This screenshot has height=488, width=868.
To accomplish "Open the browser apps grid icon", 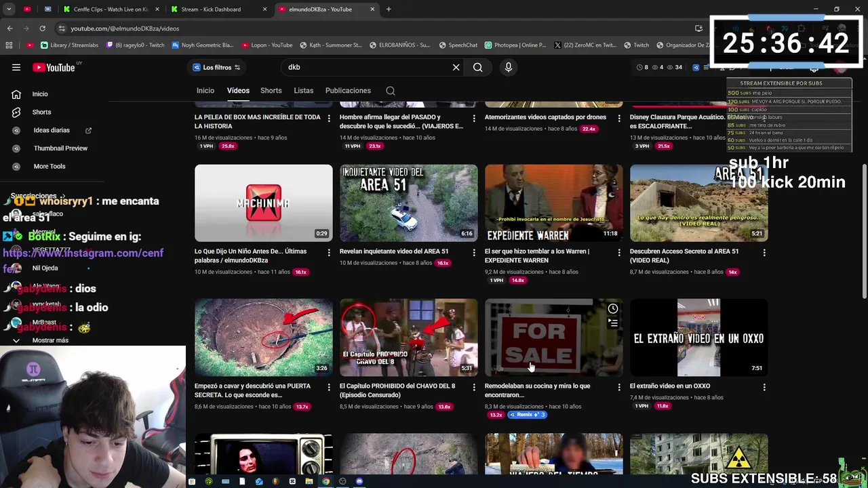I will 9,45.
